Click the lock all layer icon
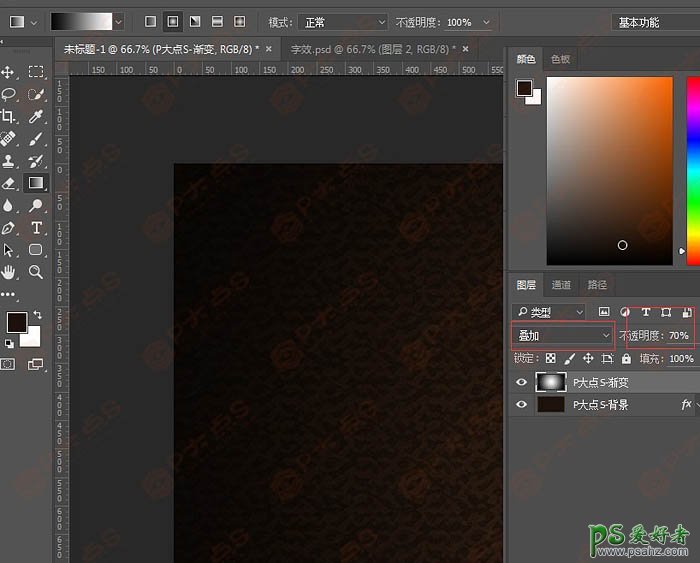The width and height of the screenshot is (700, 563). click(x=626, y=359)
